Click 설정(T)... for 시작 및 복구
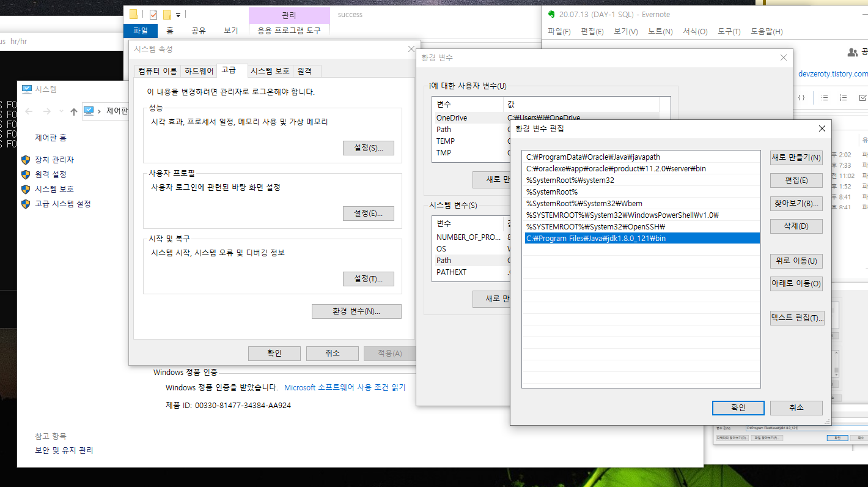 point(369,279)
